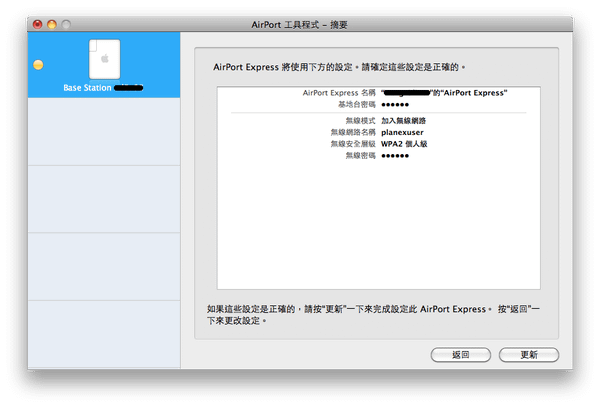The width and height of the screenshot is (600, 407).
Task: Click the 加入無線網路 wireless mode value
Action: (x=403, y=121)
